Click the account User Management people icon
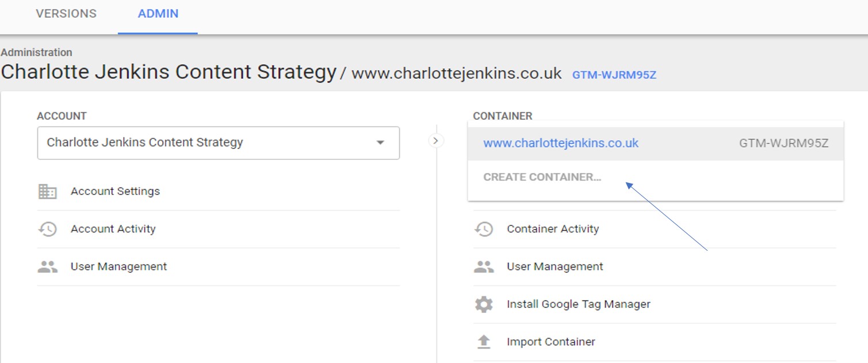This screenshot has width=868, height=363. click(47, 267)
